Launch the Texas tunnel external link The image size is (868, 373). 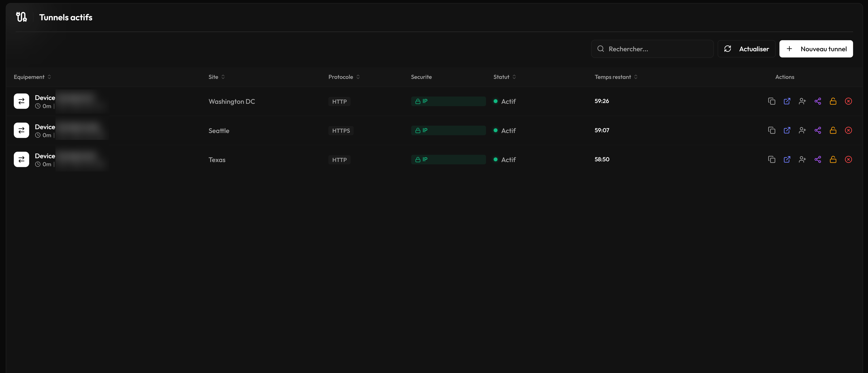tap(787, 160)
